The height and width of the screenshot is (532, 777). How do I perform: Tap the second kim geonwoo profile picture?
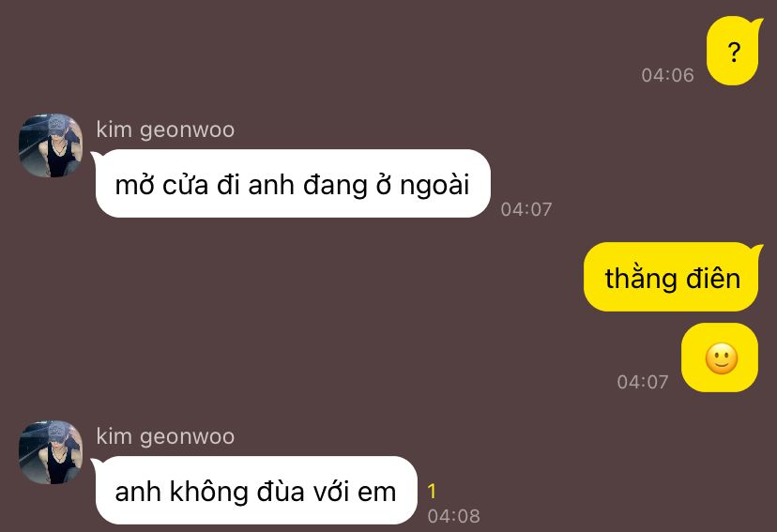coord(51,452)
